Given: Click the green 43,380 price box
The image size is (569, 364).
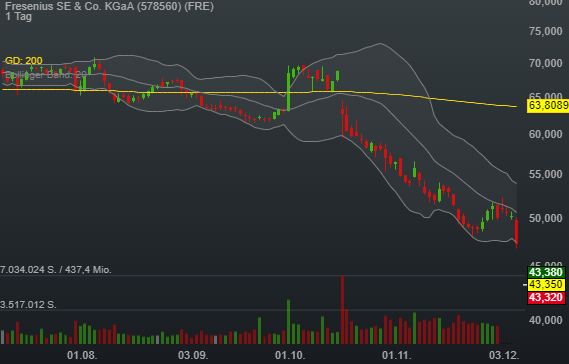Looking at the screenshot, I should click(x=546, y=272).
